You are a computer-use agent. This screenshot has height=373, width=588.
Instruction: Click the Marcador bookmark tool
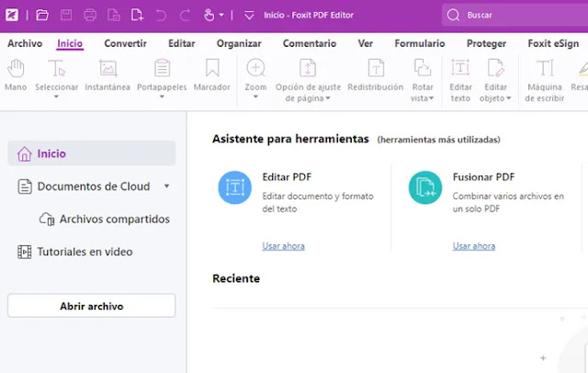coord(212,74)
